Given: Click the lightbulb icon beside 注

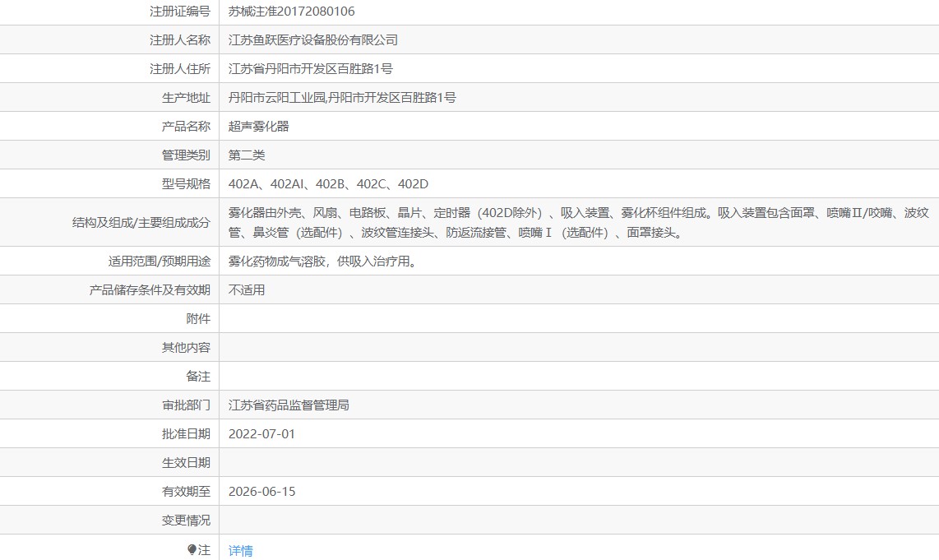Looking at the screenshot, I should pos(192,549).
